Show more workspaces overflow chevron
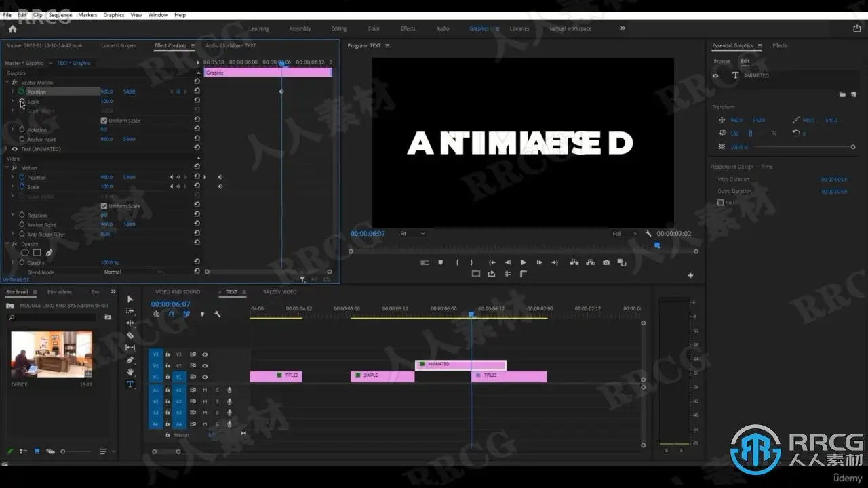Viewport: 868px width, 488px height. point(623,28)
